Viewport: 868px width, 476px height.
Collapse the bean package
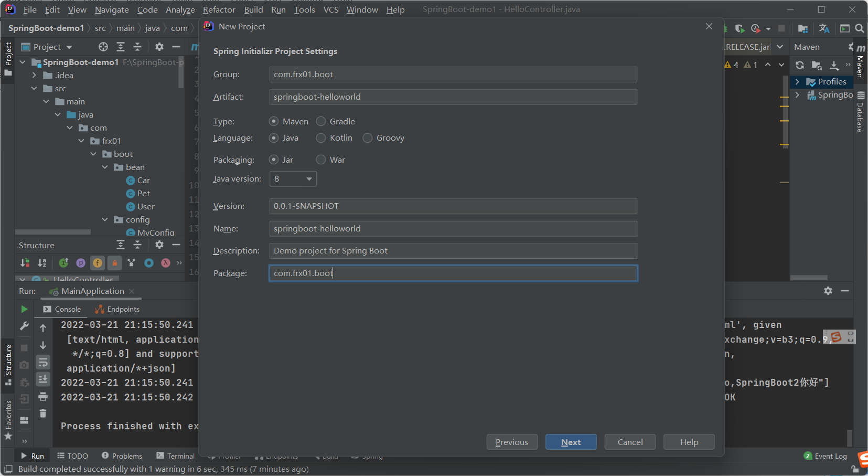(105, 167)
